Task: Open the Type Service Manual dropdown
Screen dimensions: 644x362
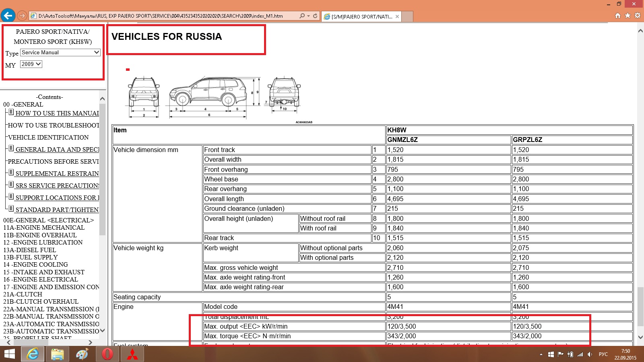Action: pyautogui.click(x=60, y=53)
